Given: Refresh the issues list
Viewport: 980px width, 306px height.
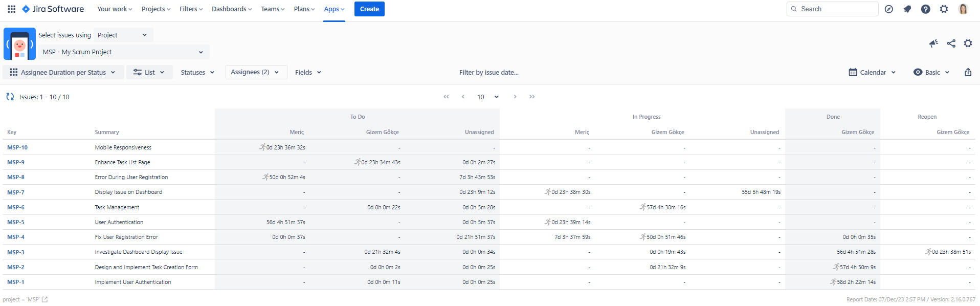Looking at the screenshot, I should click(10, 97).
